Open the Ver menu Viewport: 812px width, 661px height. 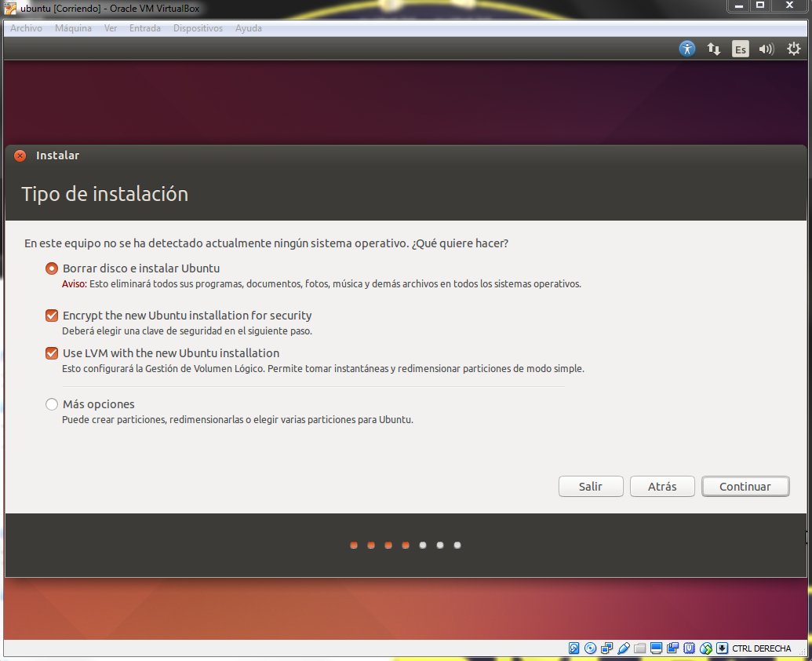[111, 28]
